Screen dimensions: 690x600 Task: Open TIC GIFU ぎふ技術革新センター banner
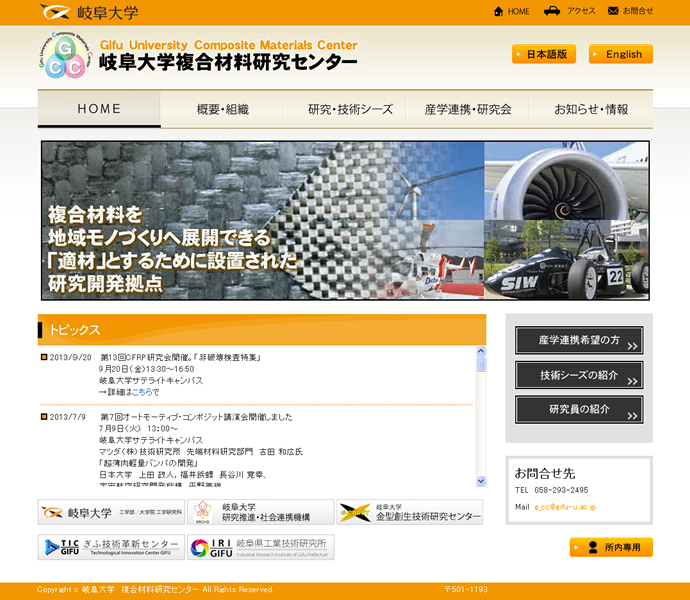[111, 547]
